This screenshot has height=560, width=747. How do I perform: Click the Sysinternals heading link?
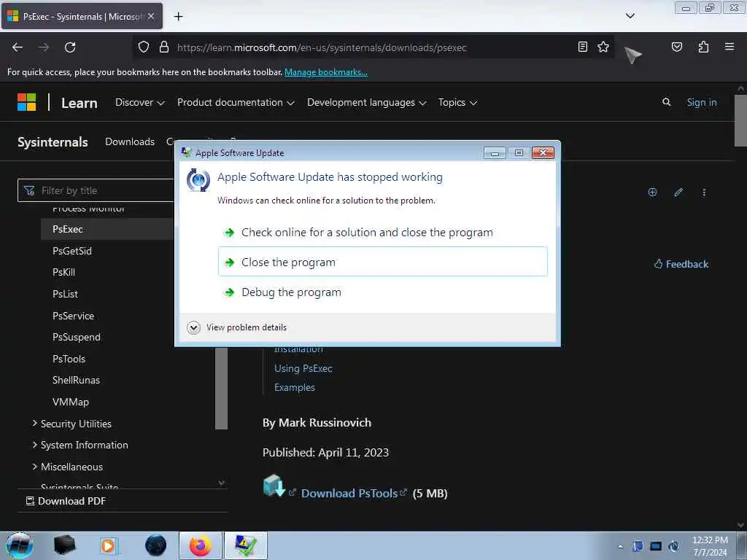(53, 142)
